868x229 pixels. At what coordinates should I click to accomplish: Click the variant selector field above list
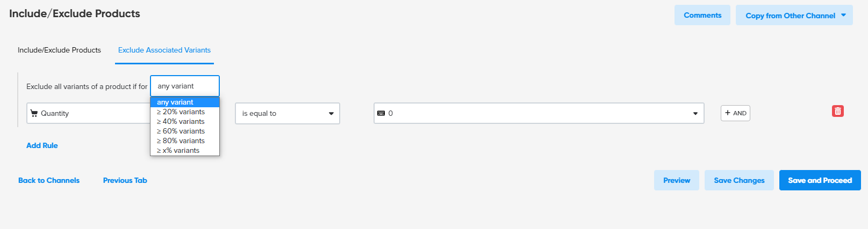point(184,86)
